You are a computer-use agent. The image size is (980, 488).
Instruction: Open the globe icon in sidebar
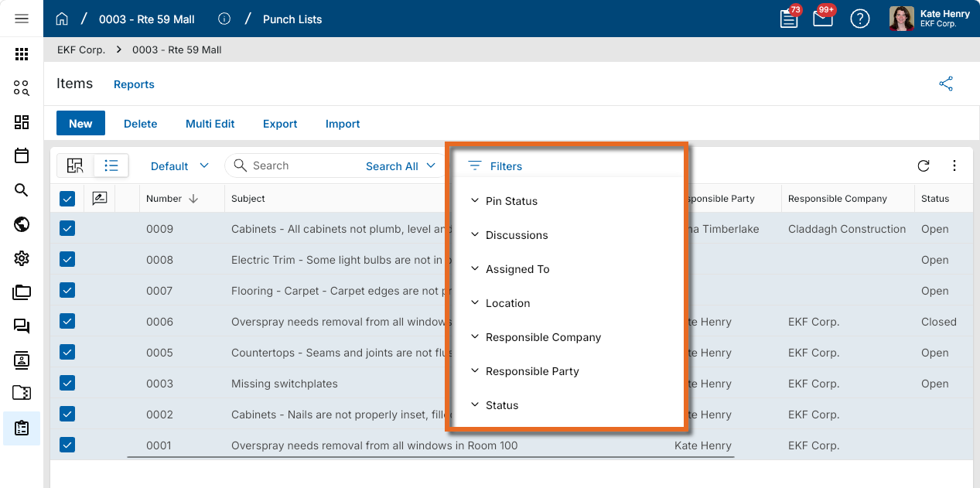click(x=22, y=224)
